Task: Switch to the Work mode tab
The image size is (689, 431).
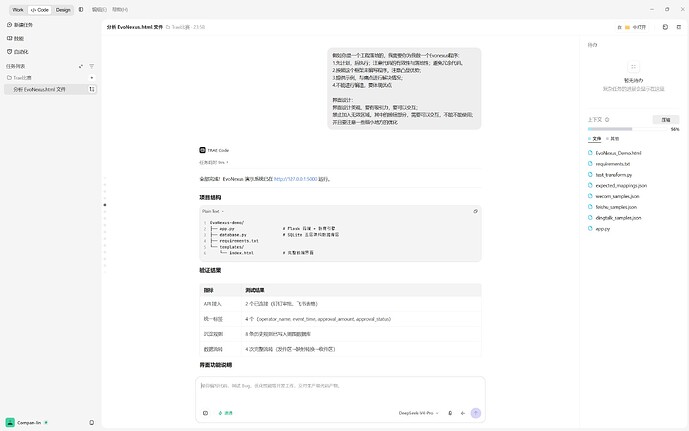Action: pyautogui.click(x=18, y=10)
